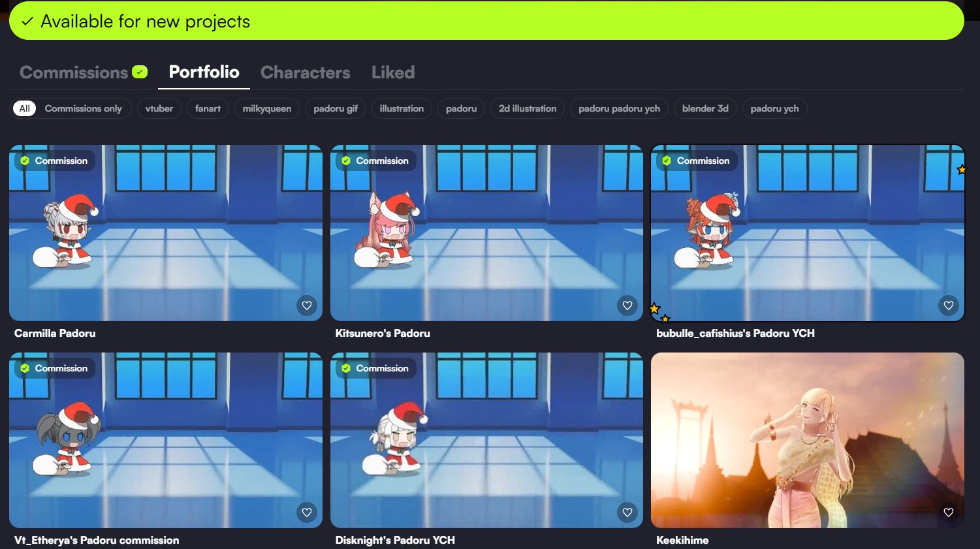This screenshot has height=549, width=980.
Task: Click heart icon on Kitsunero's Padoru
Action: coord(627,306)
